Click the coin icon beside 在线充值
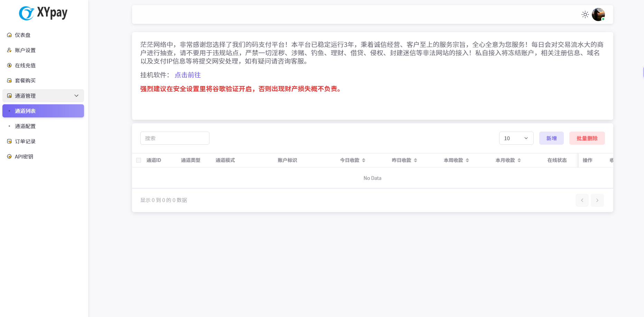The width and height of the screenshot is (644, 317). click(9, 66)
